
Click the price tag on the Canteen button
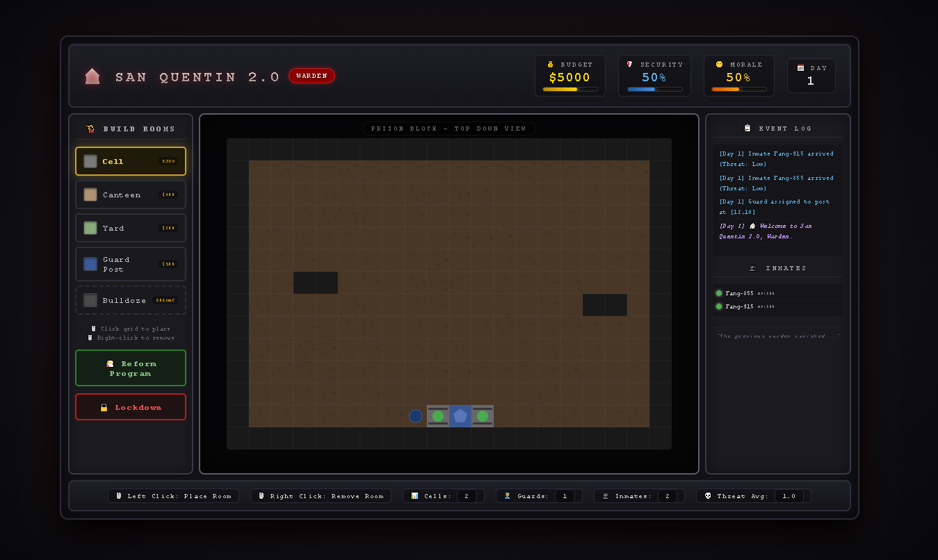coord(168,195)
